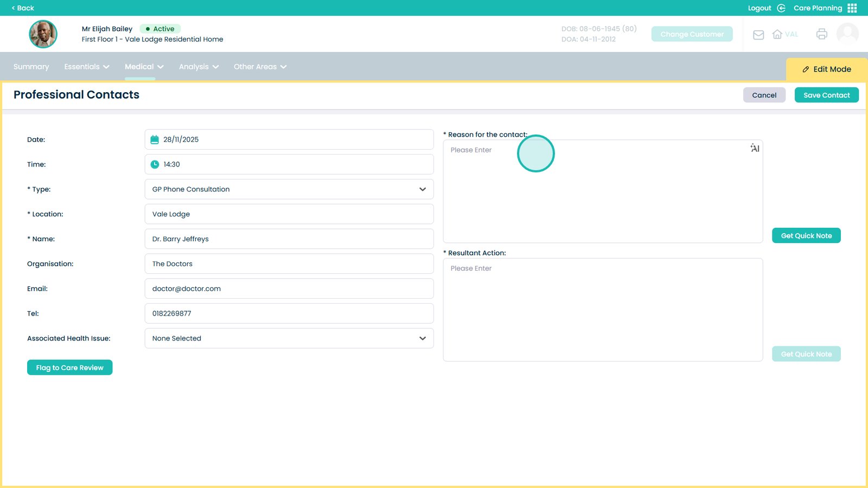
Task: Expand the Essentials menu
Action: pos(87,67)
